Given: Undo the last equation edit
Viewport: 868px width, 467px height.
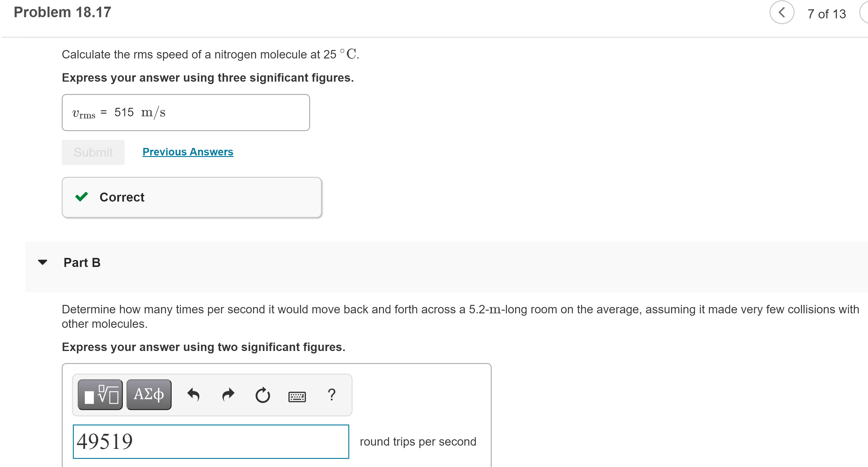Looking at the screenshot, I should click(194, 394).
